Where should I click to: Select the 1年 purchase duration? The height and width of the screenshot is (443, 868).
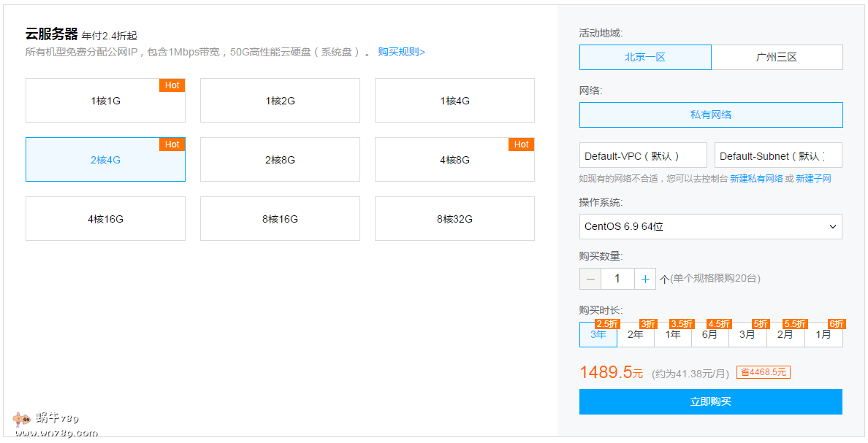(673, 335)
